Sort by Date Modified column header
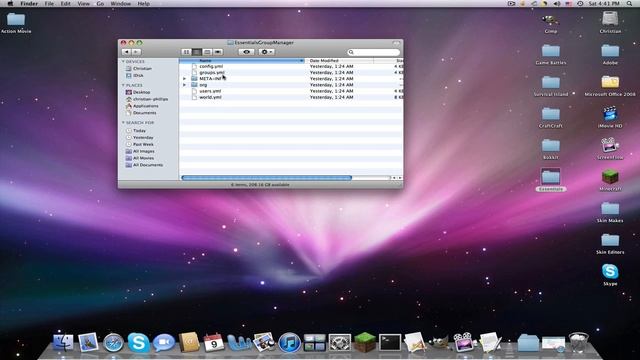This screenshot has width=640, height=360. click(339, 60)
